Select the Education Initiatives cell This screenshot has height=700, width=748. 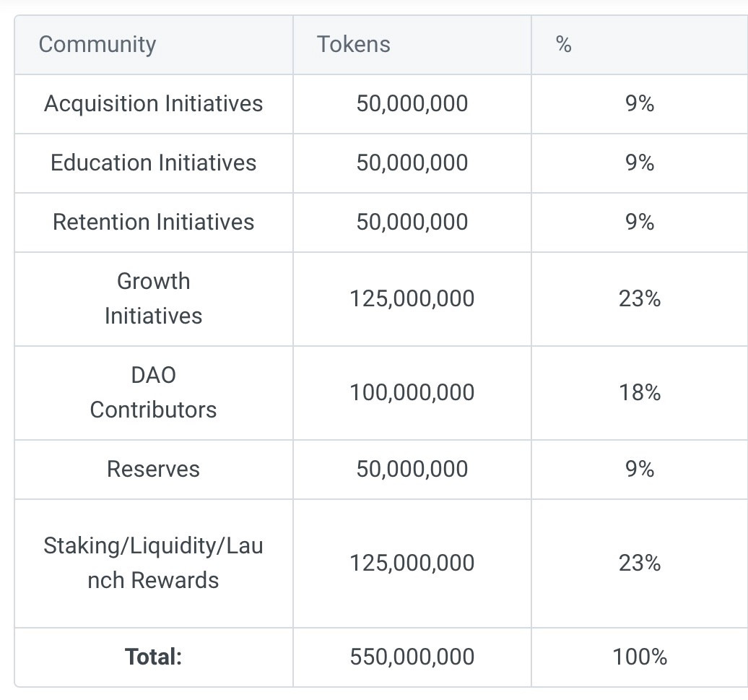153,163
